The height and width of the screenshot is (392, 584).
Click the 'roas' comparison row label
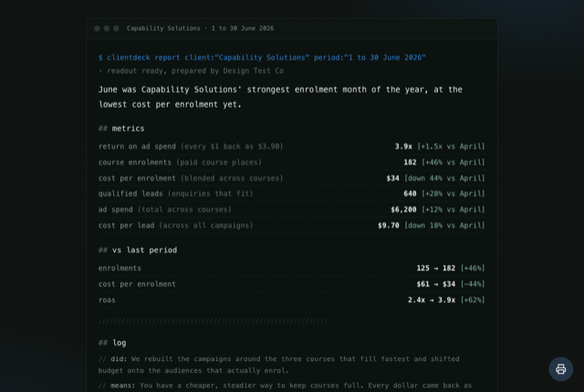(x=107, y=300)
